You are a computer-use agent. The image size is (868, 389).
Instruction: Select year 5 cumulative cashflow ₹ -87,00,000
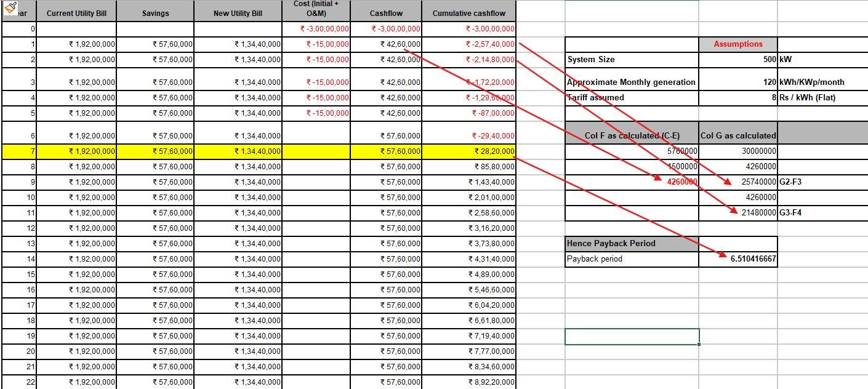pos(468,113)
